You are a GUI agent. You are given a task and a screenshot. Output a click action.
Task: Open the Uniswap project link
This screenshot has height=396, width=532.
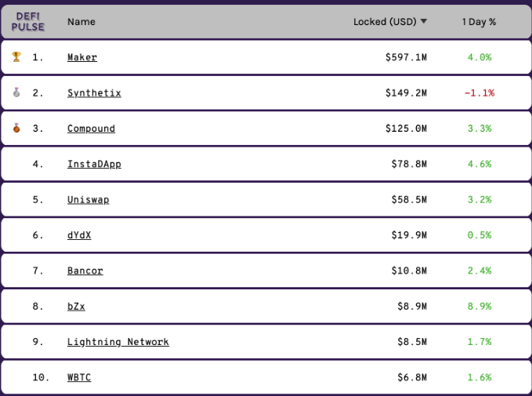tap(88, 199)
